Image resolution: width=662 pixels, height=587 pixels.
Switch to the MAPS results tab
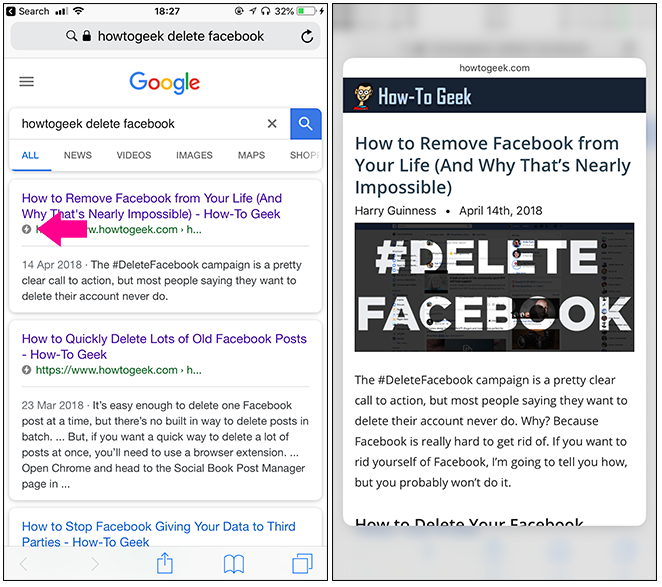[x=251, y=156]
